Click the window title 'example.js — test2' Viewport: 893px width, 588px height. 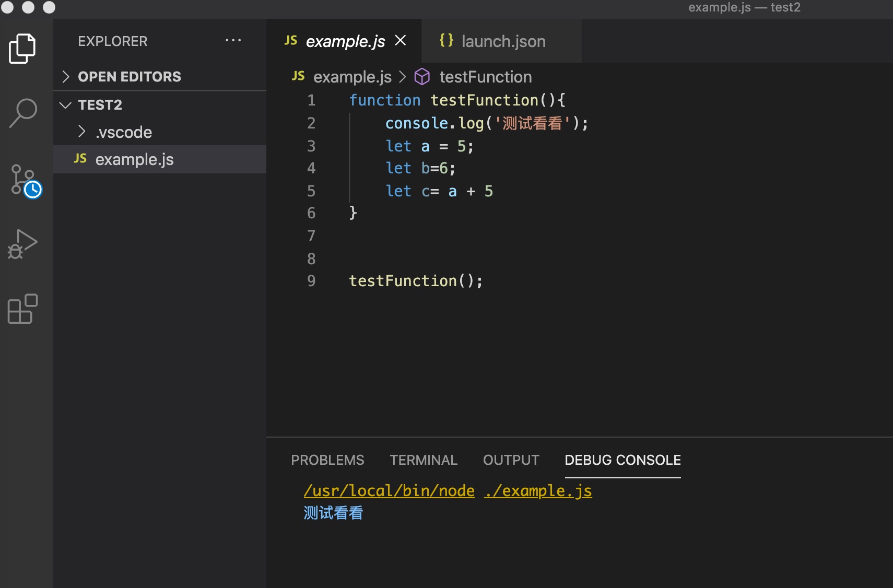coord(744,7)
